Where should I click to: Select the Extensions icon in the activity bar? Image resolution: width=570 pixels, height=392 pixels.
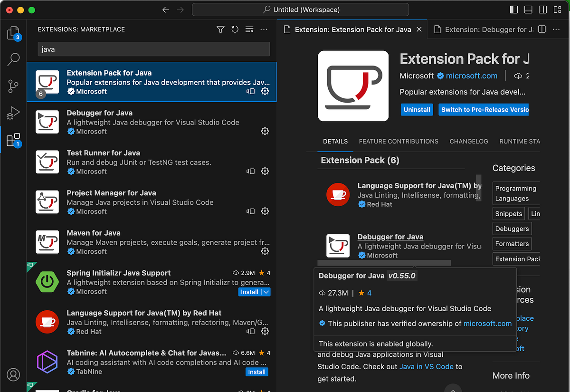pos(13,139)
